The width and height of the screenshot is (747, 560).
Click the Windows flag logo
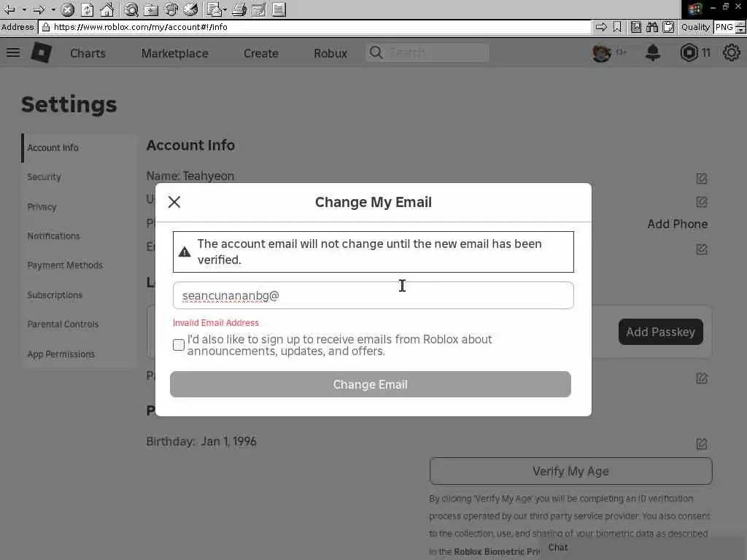[x=694, y=9]
